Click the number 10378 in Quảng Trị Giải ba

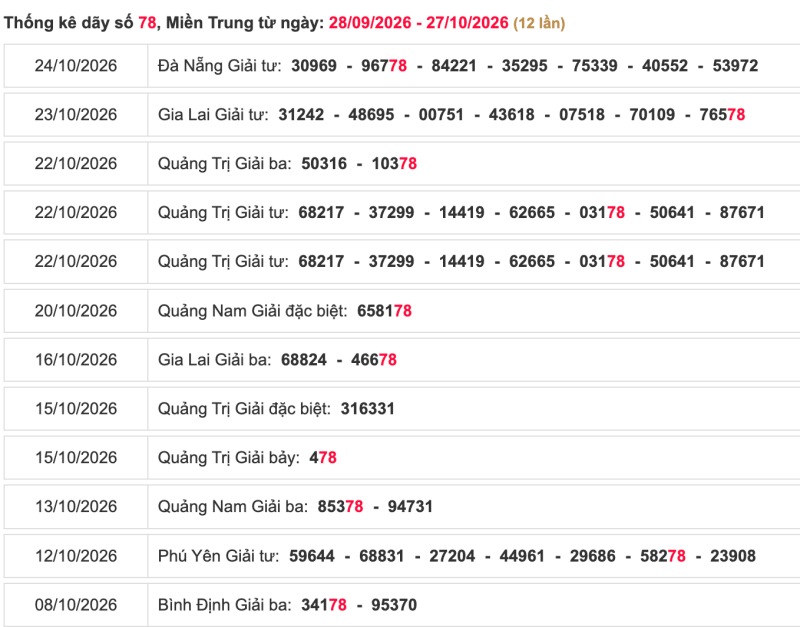394,164
